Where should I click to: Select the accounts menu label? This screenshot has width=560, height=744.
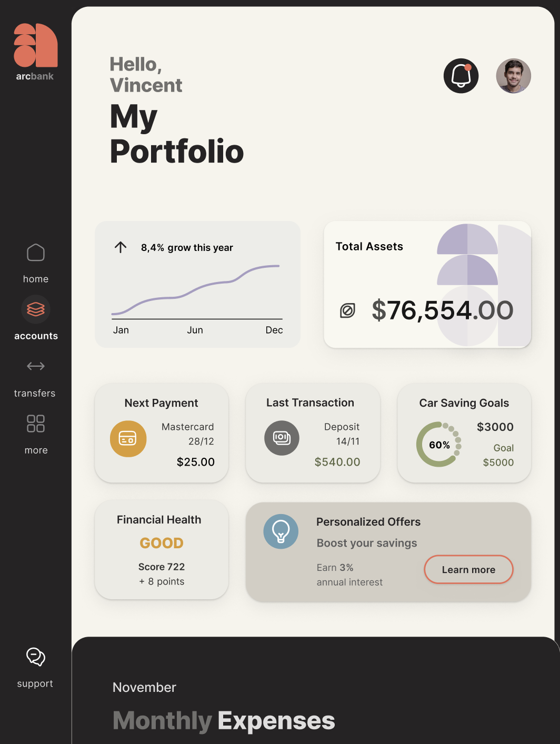(36, 336)
